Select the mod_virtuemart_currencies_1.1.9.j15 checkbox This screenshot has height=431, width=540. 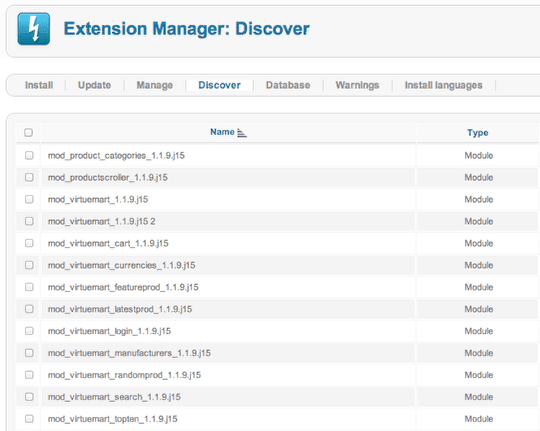coord(29,265)
